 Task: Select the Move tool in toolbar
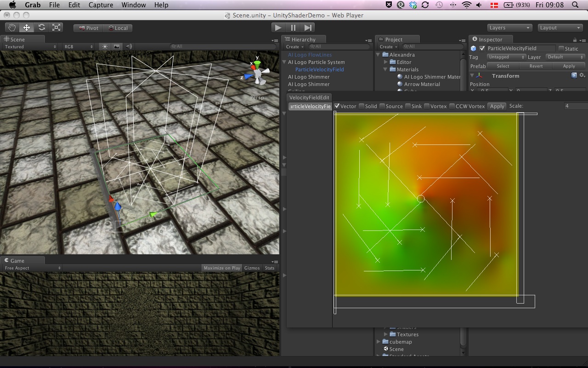click(27, 28)
